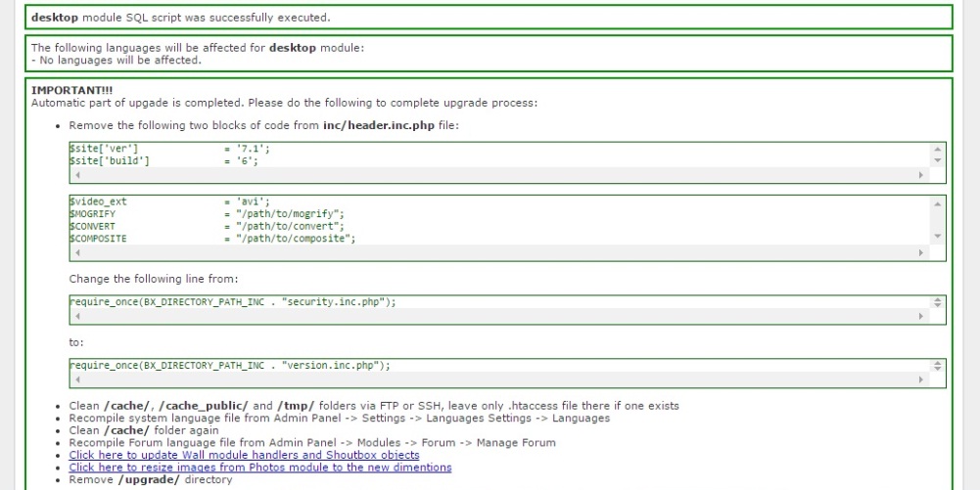Click vertical scroll arrows of version.inc.php box

point(937,365)
